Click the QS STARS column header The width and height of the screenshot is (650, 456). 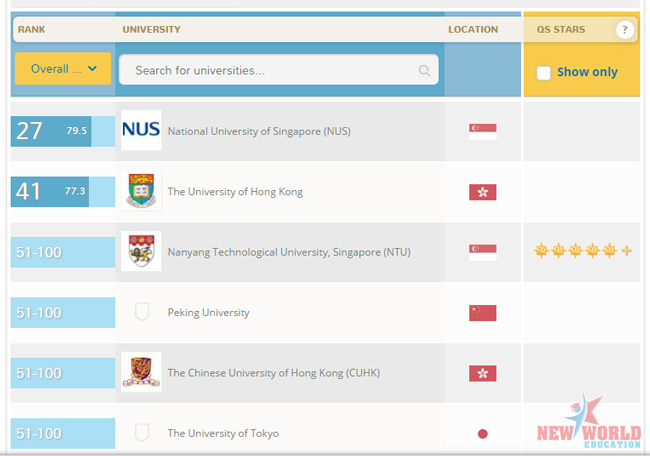pyautogui.click(x=561, y=29)
